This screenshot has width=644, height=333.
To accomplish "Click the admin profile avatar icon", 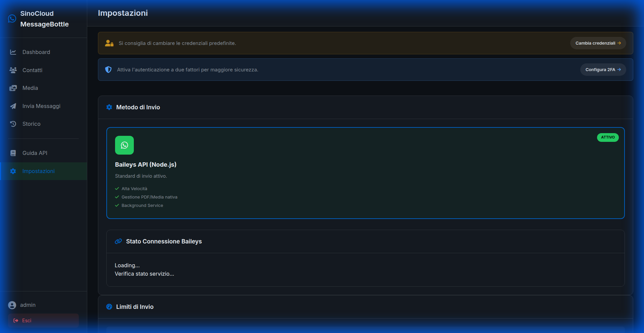I will pos(13,305).
